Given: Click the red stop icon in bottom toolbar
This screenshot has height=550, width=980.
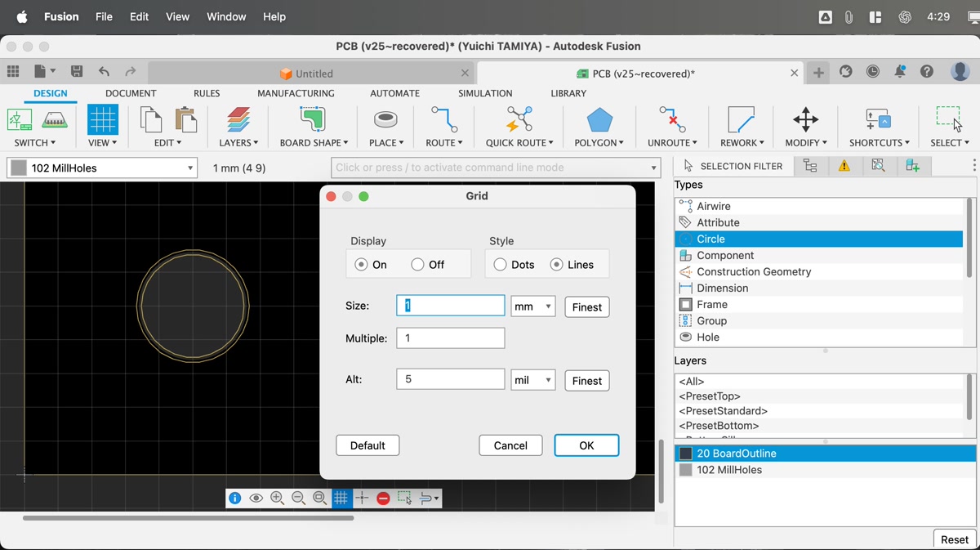Looking at the screenshot, I should coord(383,498).
